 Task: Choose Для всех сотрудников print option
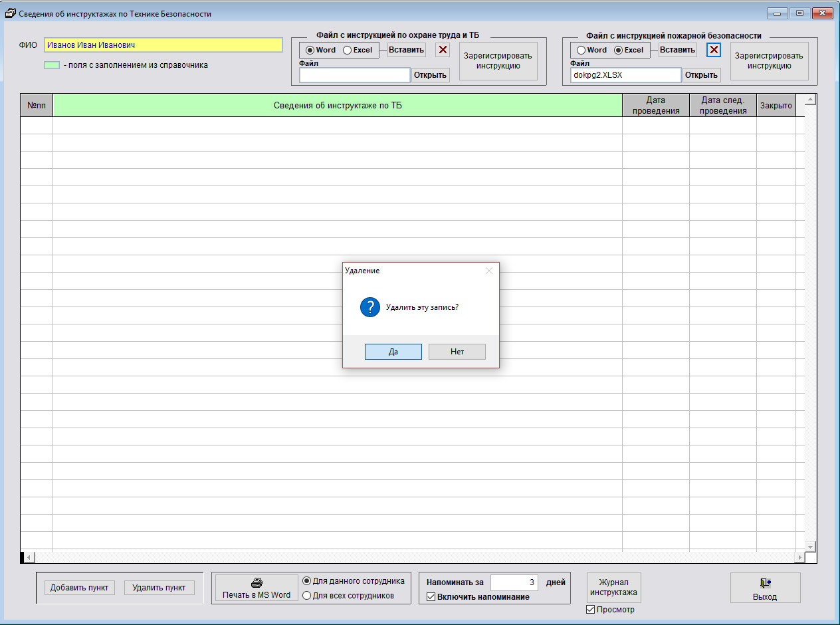pyautogui.click(x=306, y=596)
